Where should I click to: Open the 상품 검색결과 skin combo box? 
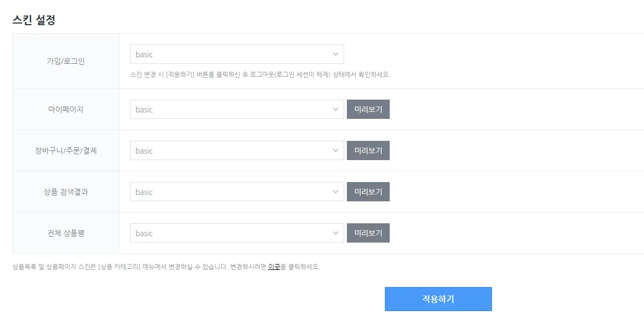click(x=237, y=192)
